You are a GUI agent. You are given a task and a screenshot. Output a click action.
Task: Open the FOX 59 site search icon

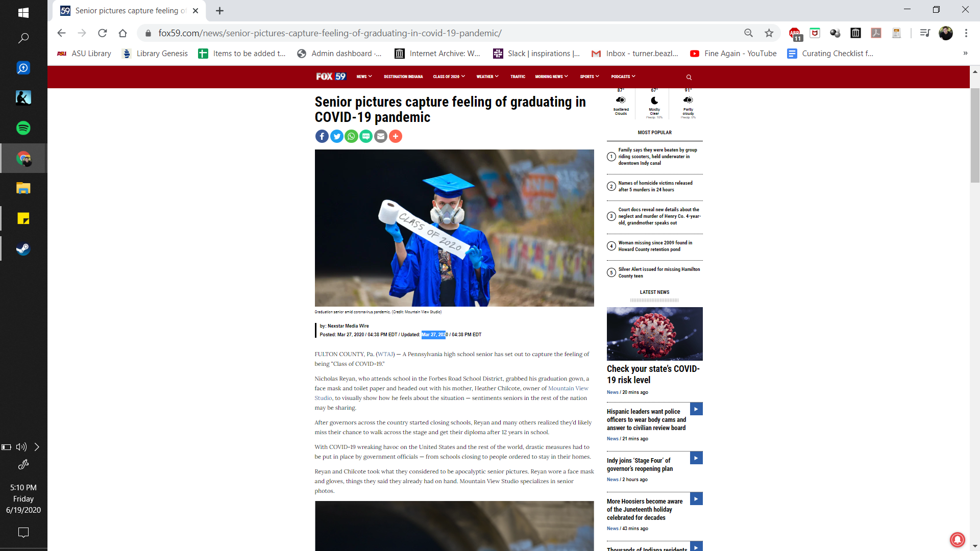pyautogui.click(x=689, y=77)
